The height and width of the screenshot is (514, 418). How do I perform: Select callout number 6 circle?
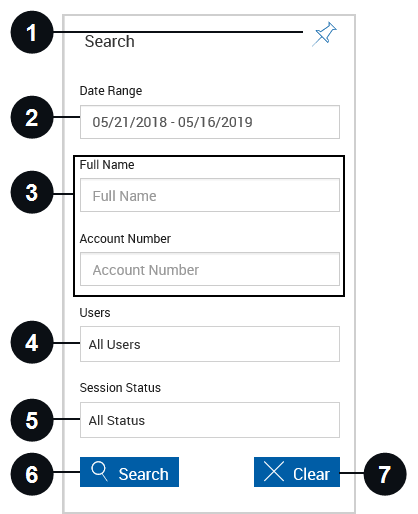[x=32, y=474]
